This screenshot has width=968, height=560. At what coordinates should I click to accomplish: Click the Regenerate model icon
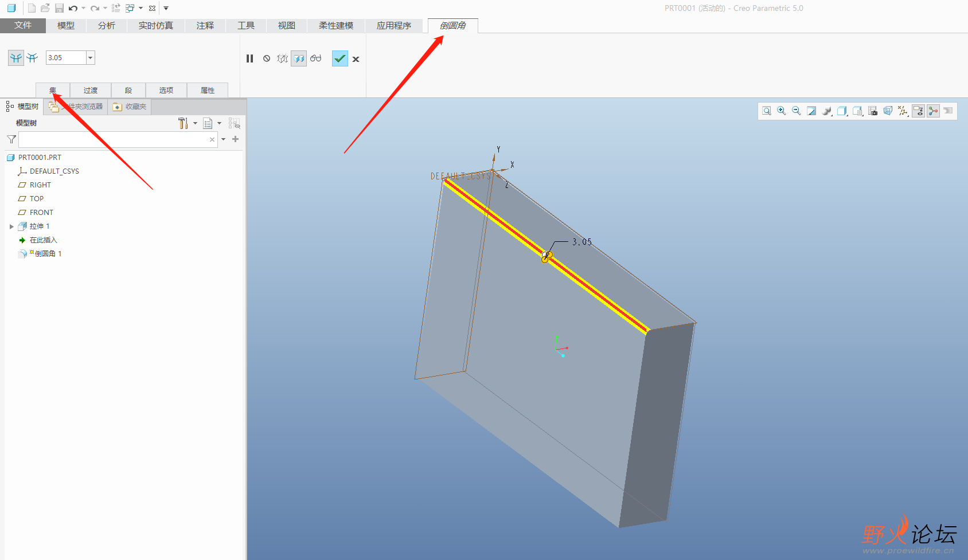[116, 8]
